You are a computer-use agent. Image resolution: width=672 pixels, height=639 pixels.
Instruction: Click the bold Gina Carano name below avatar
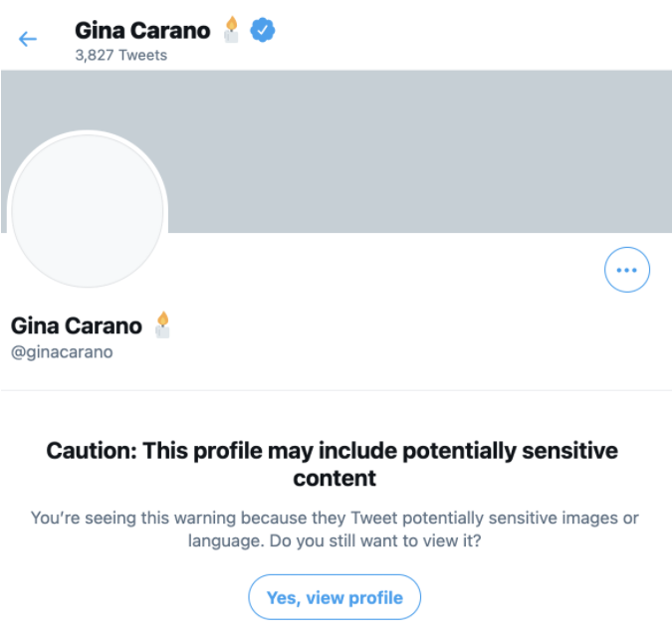[x=78, y=325]
